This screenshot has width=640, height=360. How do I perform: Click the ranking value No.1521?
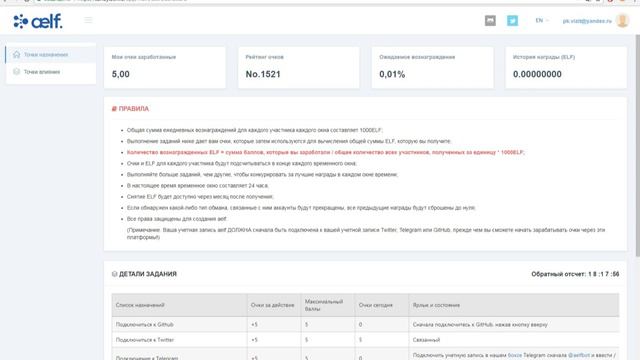click(263, 74)
